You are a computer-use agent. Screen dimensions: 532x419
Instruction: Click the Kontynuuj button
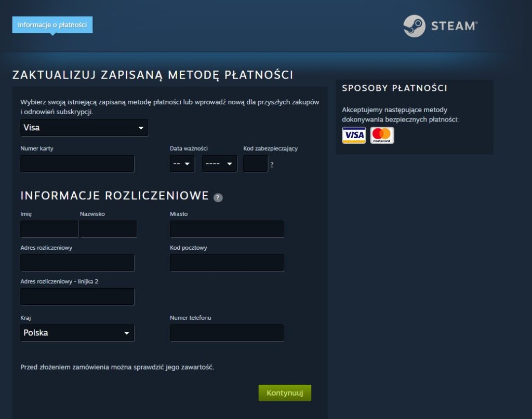click(285, 393)
